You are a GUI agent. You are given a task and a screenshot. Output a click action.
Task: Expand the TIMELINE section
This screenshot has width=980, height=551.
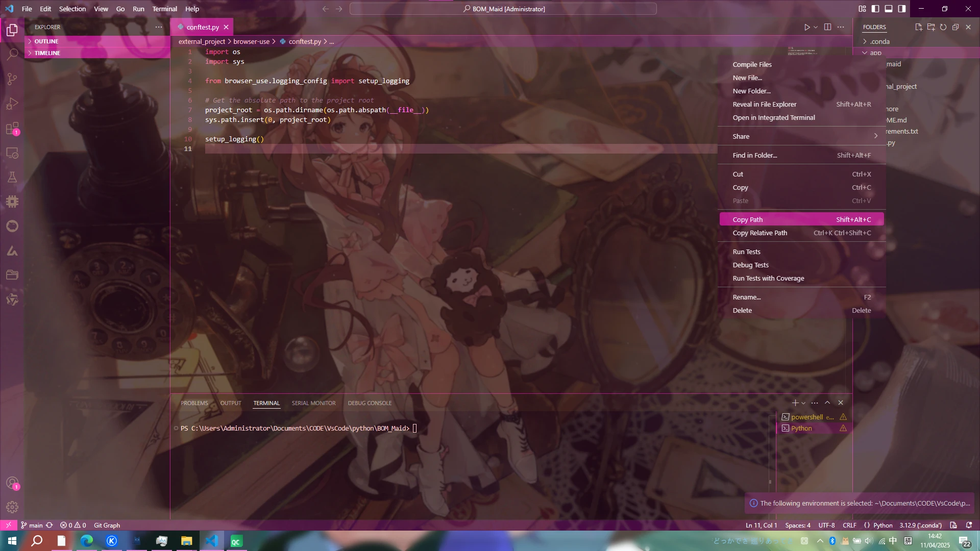click(x=97, y=53)
